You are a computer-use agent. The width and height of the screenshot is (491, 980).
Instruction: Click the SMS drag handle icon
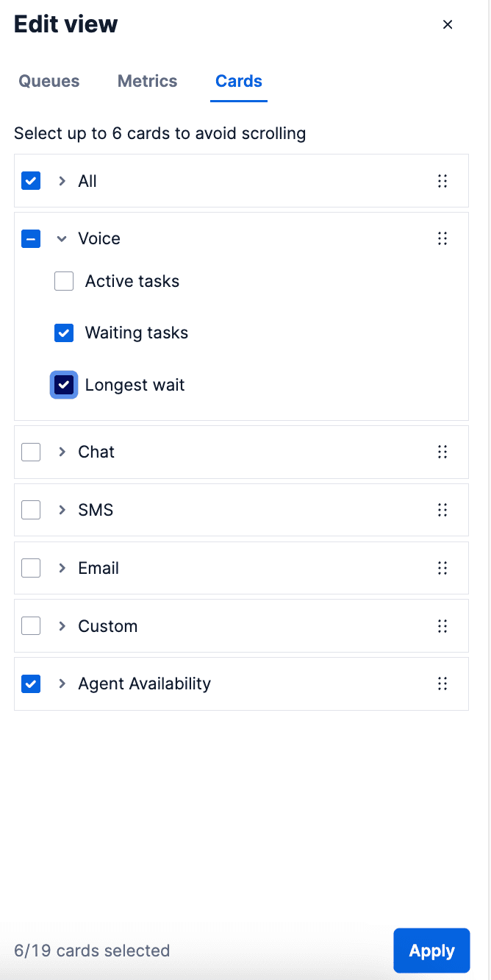pyautogui.click(x=442, y=510)
